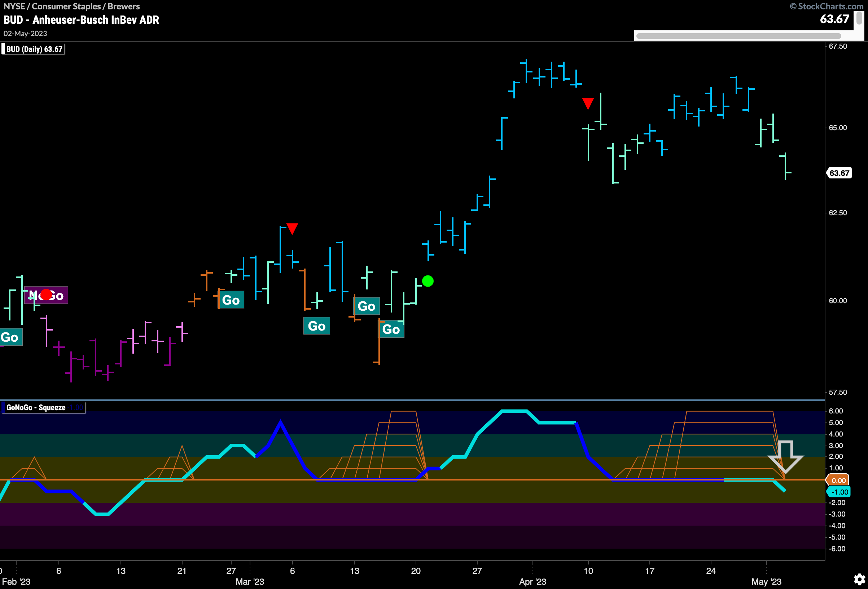Screen dimensions: 868x589
Task: Click the orange 0.00 squeeze axis tag
Action: (838, 480)
